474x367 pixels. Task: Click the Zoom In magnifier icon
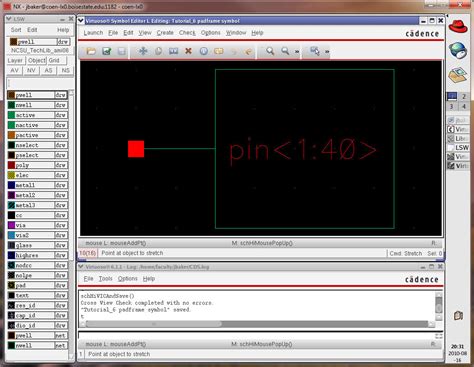pos(270,51)
